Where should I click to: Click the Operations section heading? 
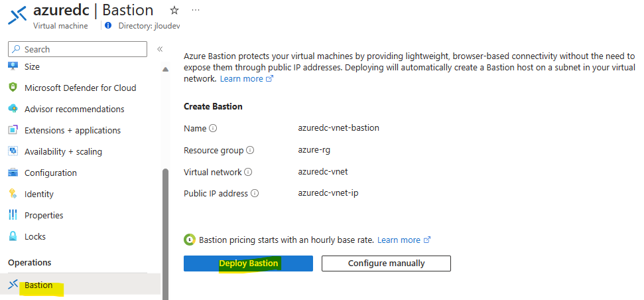click(30, 262)
